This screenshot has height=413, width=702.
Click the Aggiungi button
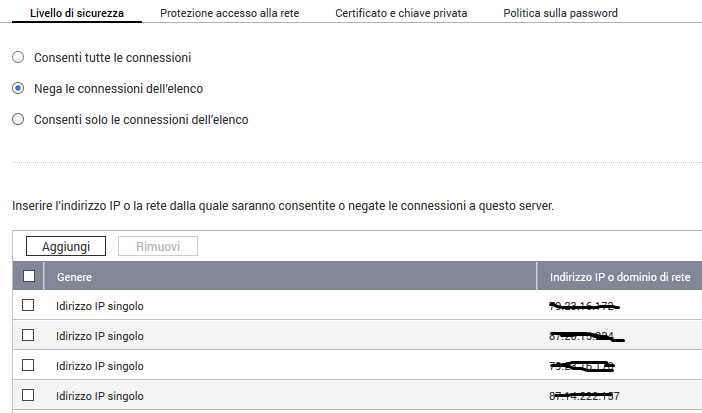point(66,246)
